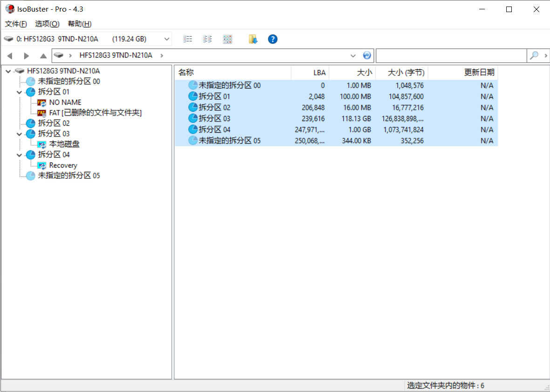Select FAT deleted files and folders item
The width and height of the screenshot is (550, 392).
(x=95, y=113)
